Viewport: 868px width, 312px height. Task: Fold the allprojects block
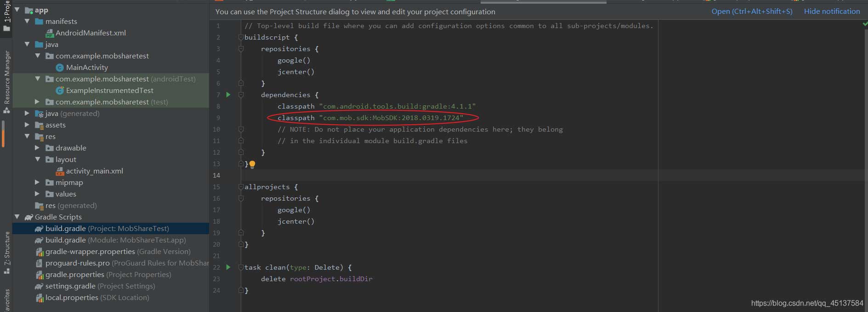coord(241,187)
